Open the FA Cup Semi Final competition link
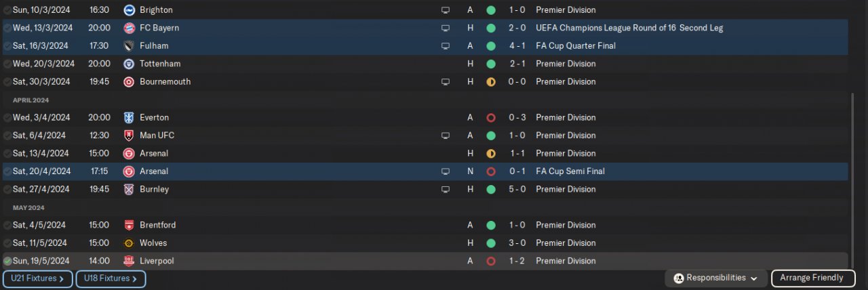 (x=570, y=171)
